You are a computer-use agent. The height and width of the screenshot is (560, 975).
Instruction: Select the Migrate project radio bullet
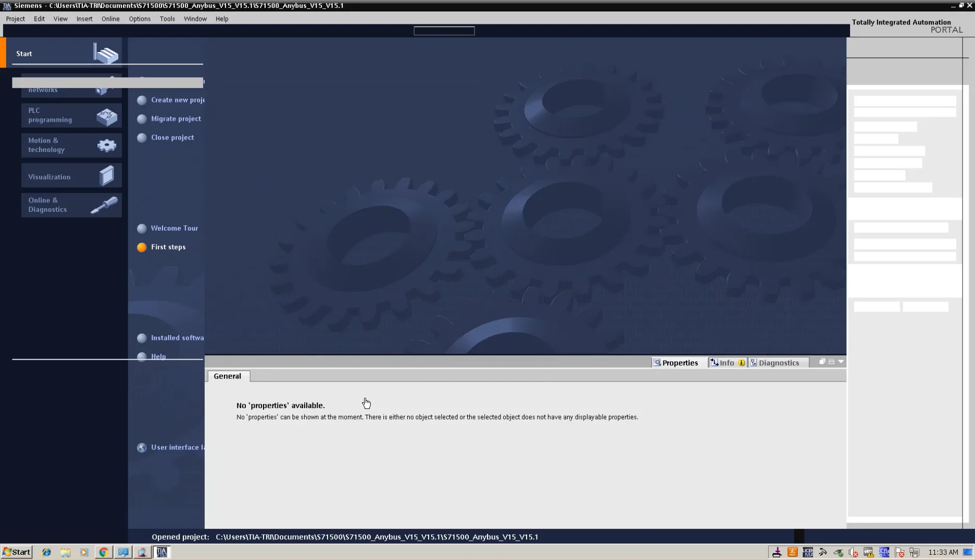click(141, 119)
